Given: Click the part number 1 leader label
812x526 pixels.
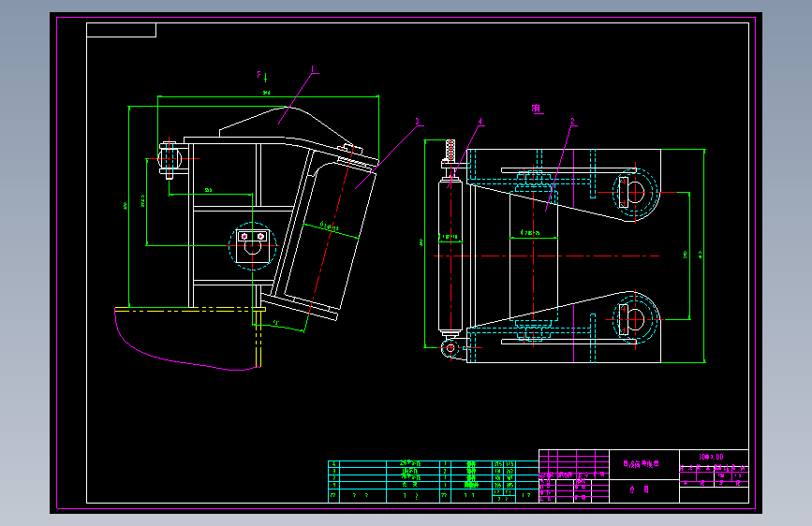Looking at the screenshot, I should point(312,69).
